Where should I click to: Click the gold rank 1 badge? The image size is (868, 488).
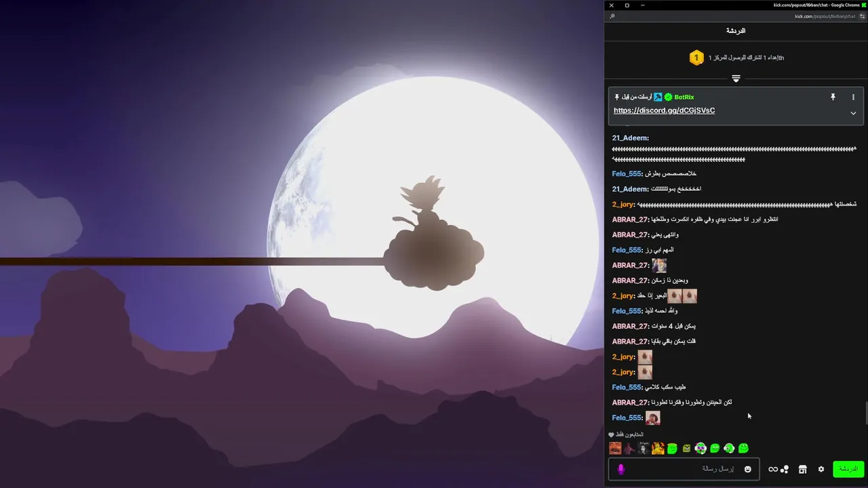point(696,58)
